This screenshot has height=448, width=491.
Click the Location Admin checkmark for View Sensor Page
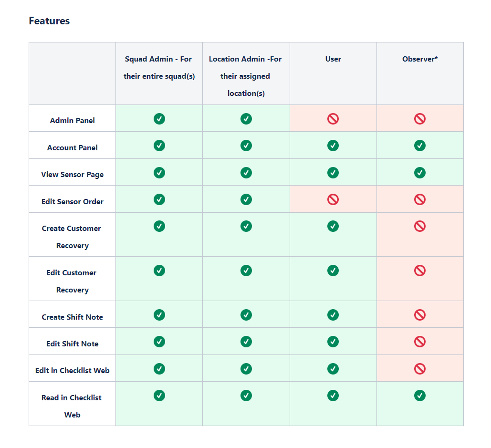(x=246, y=173)
